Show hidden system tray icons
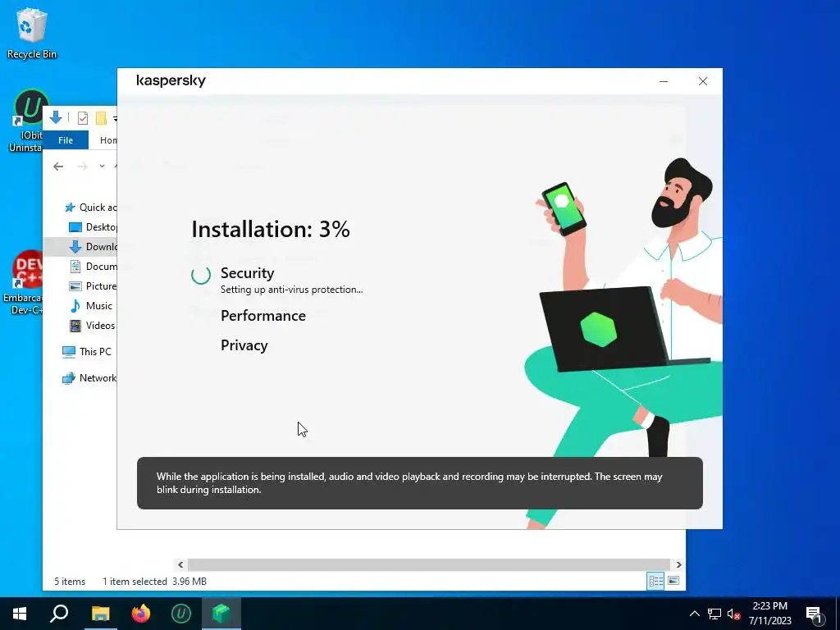 pyautogui.click(x=694, y=614)
